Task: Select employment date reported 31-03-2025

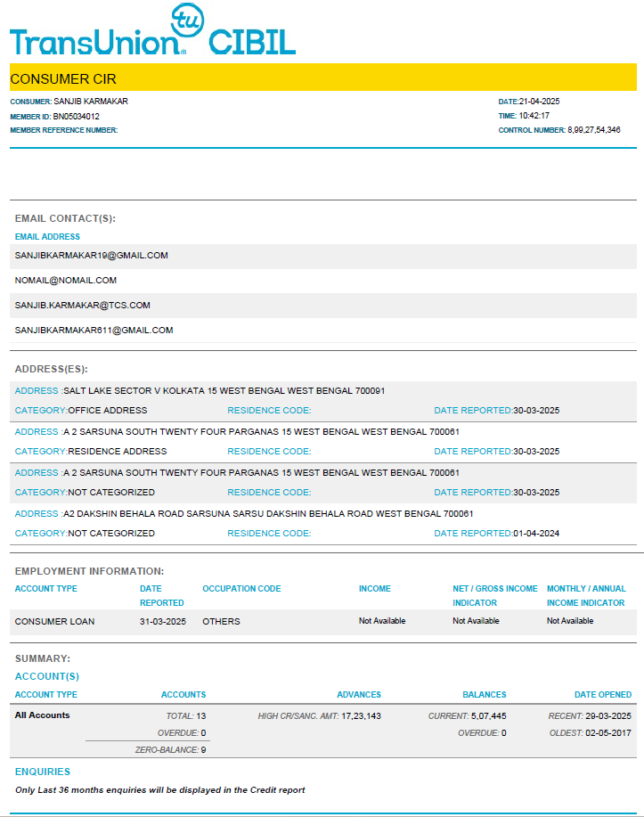Action: click(163, 622)
